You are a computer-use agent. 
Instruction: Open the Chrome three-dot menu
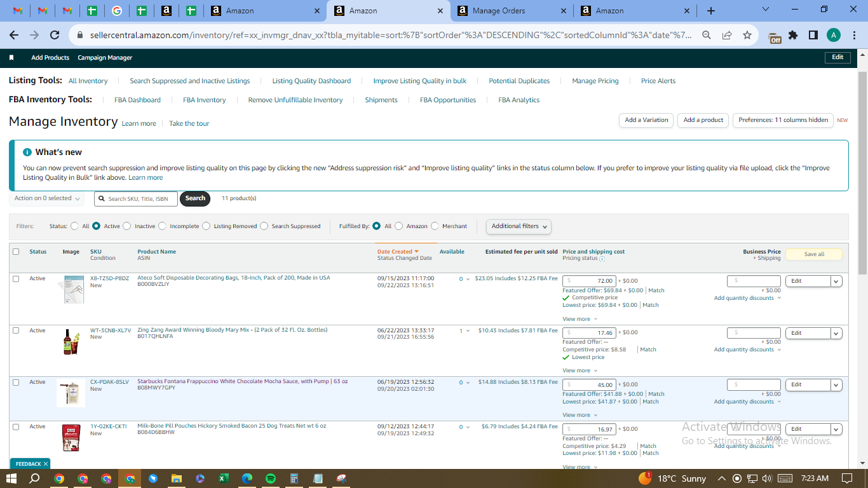853,36
